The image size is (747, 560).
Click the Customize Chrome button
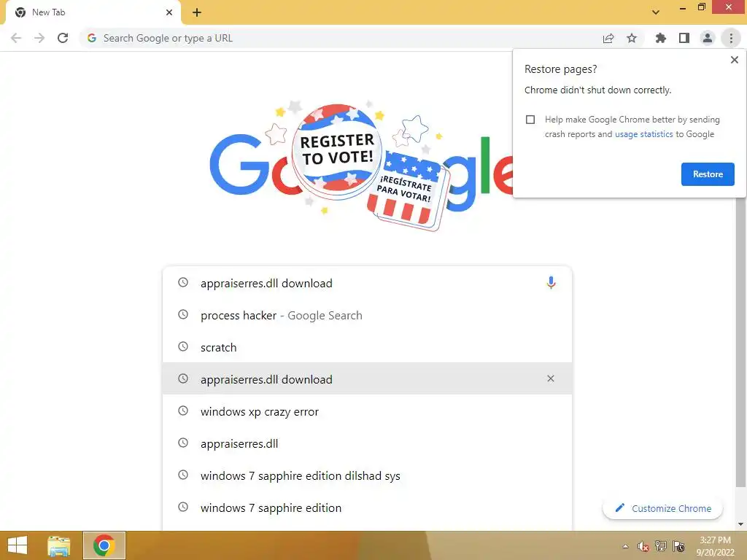click(662, 508)
